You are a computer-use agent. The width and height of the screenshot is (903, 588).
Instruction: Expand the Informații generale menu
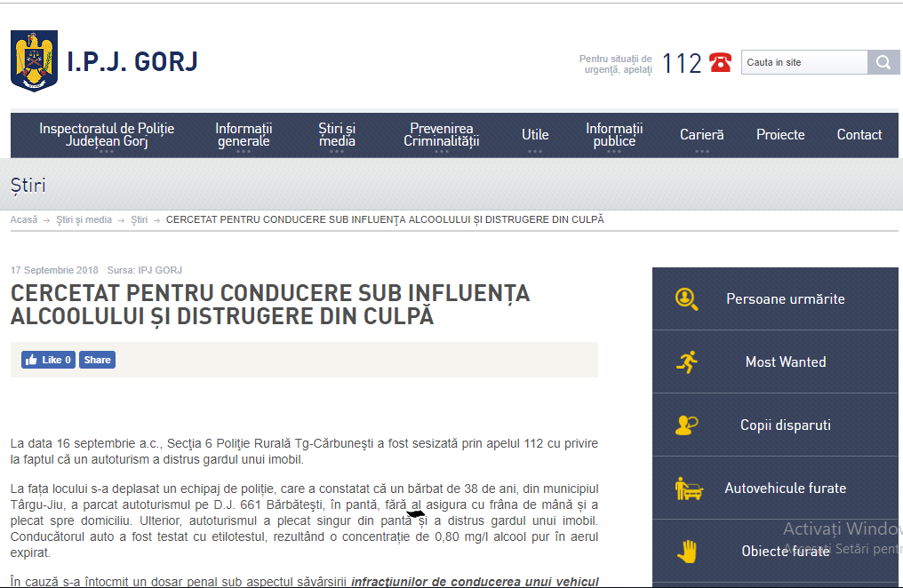244,135
